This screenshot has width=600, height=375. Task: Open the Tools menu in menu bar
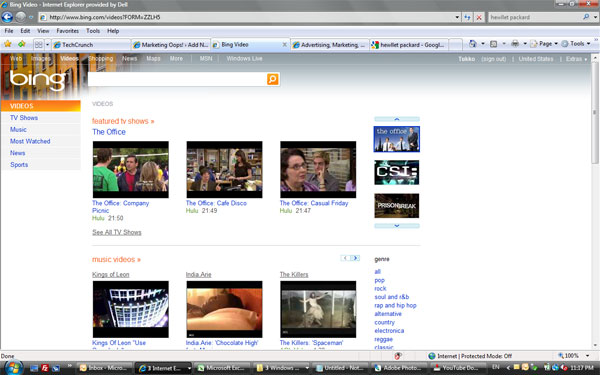(x=93, y=31)
